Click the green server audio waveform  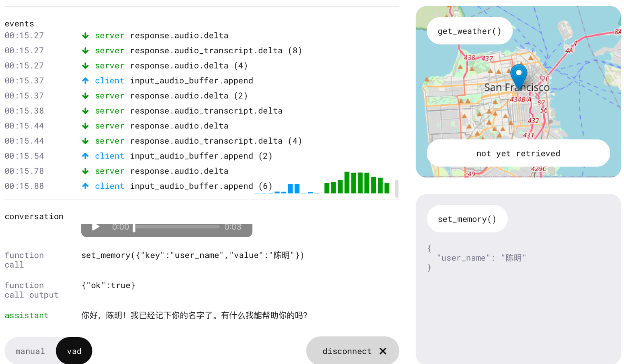(x=357, y=182)
